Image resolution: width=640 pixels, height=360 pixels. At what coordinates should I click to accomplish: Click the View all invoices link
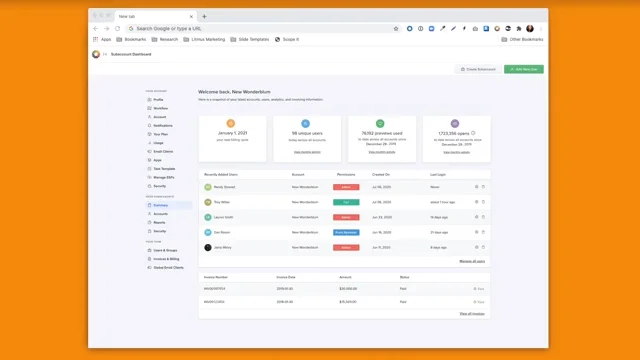click(x=472, y=314)
